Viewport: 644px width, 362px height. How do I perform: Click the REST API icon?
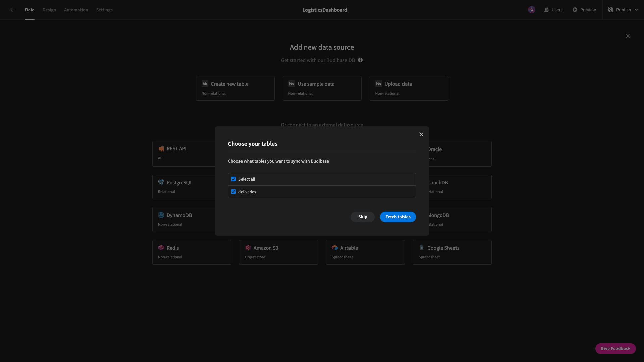[161, 149]
